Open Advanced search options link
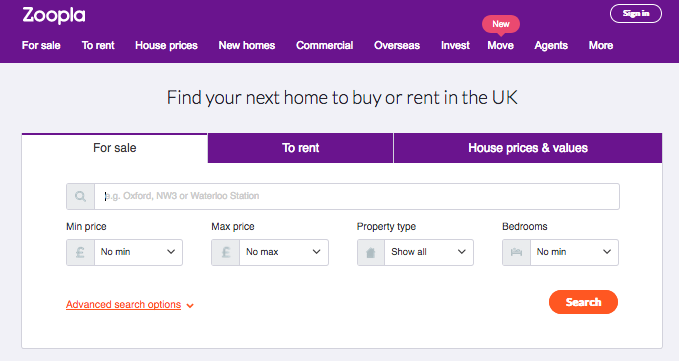 coord(123,305)
